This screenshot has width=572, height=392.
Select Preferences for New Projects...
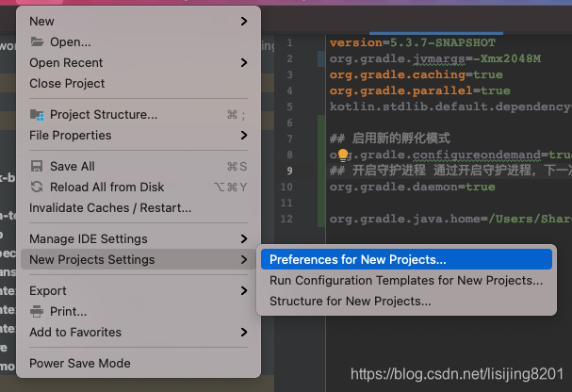click(x=358, y=259)
